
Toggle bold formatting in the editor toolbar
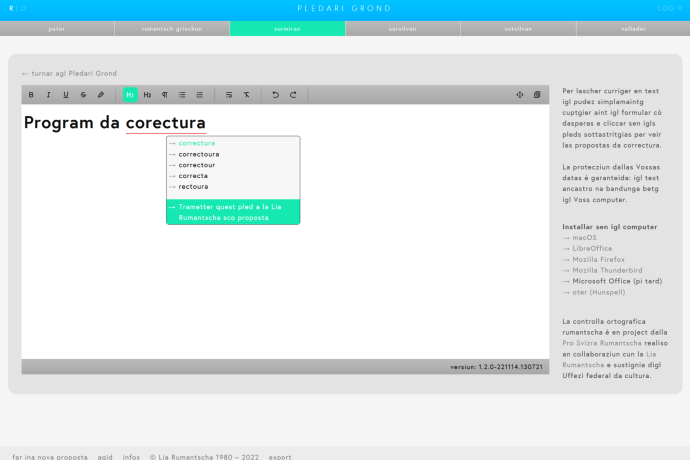[31, 95]
